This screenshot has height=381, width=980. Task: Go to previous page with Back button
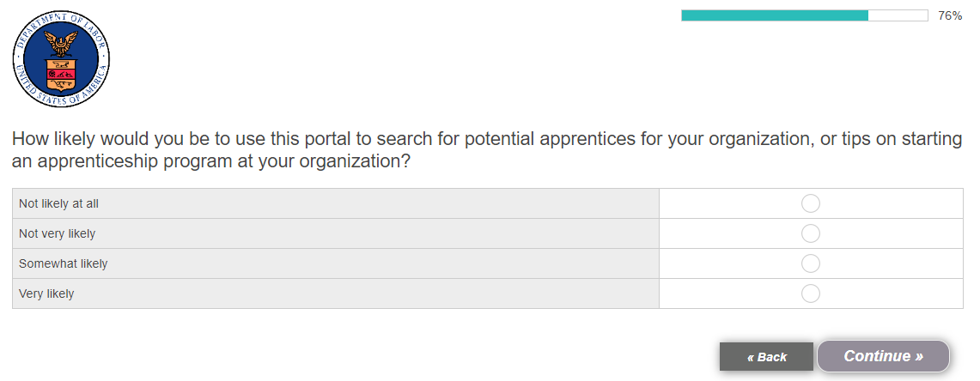766,357
